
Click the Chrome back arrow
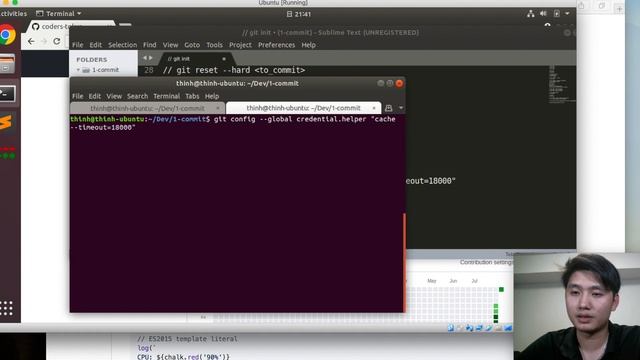[31, 41]
